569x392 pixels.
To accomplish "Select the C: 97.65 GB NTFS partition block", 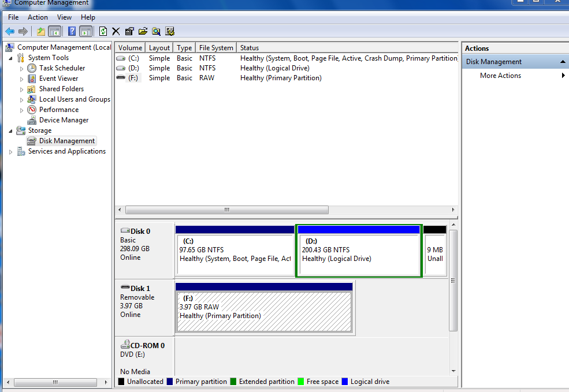I will 235,251.
